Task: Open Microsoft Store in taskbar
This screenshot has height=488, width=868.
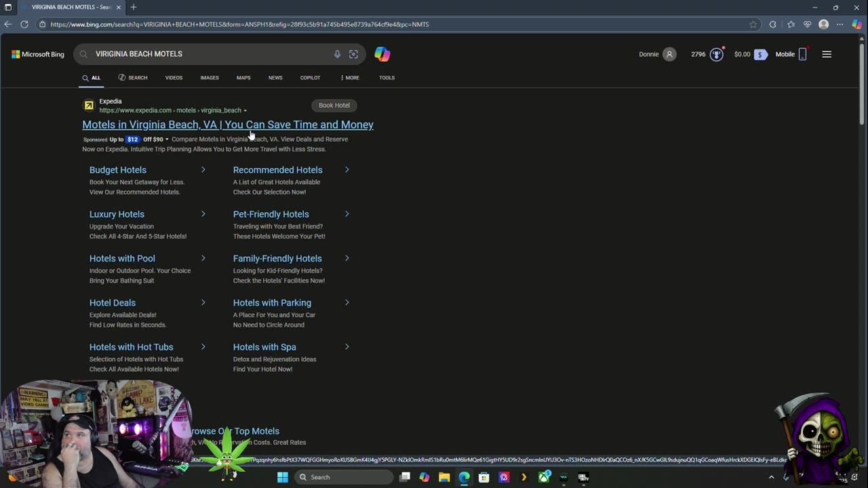Action: (484, 477)
